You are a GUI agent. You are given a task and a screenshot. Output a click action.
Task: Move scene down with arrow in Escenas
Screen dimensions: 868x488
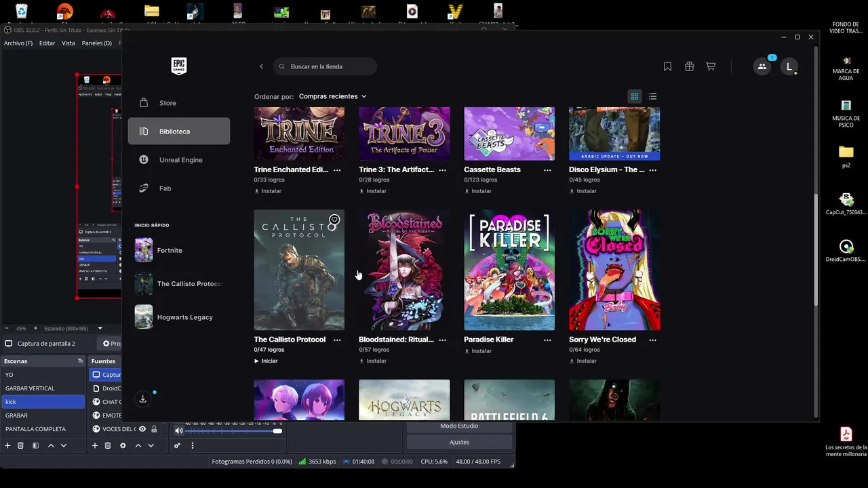(64, 445)
